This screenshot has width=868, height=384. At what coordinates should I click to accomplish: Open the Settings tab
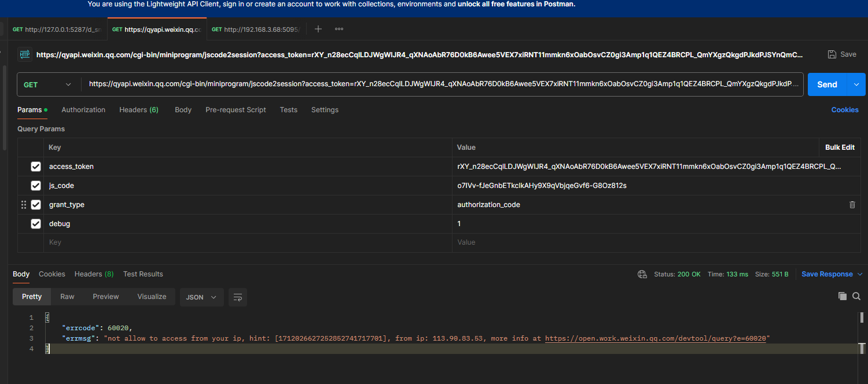325,110
